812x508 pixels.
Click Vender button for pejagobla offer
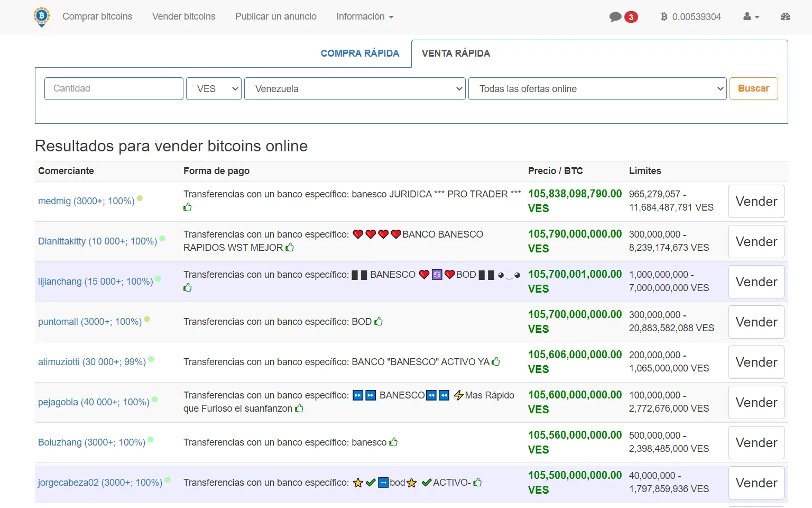(756, 402)
